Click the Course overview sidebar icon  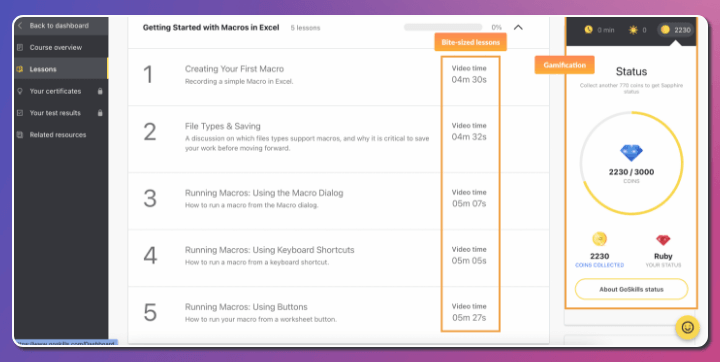click(x=20, y=47)
